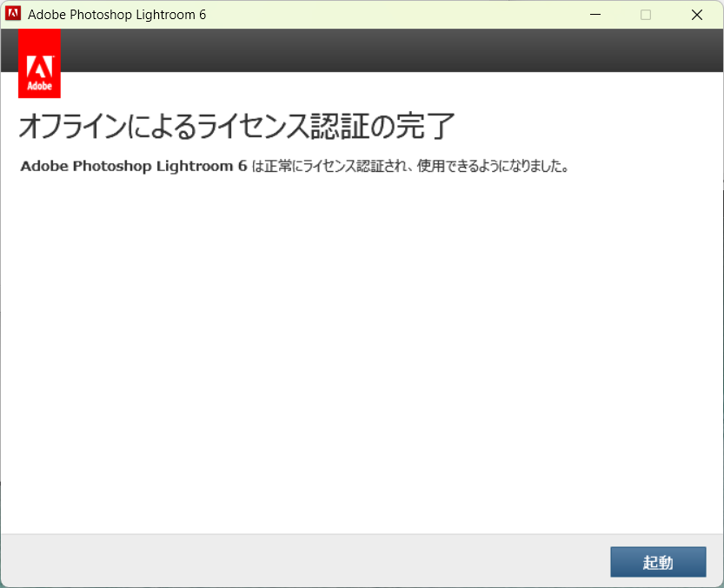Click the disabled maximize button
The height and width of the screenshot is (588, 724).
coord(646,15)
